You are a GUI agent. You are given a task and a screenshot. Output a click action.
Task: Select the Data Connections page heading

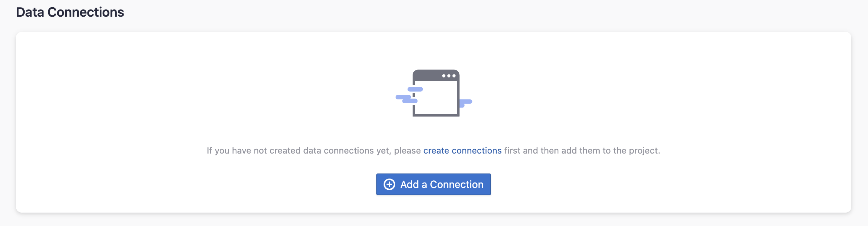click(71, 12)
